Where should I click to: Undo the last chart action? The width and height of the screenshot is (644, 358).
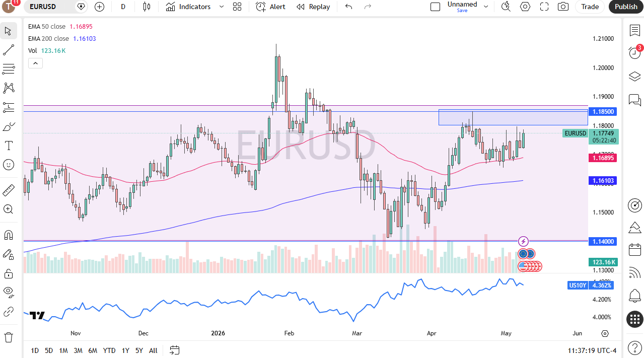click(x=348, y=7)
